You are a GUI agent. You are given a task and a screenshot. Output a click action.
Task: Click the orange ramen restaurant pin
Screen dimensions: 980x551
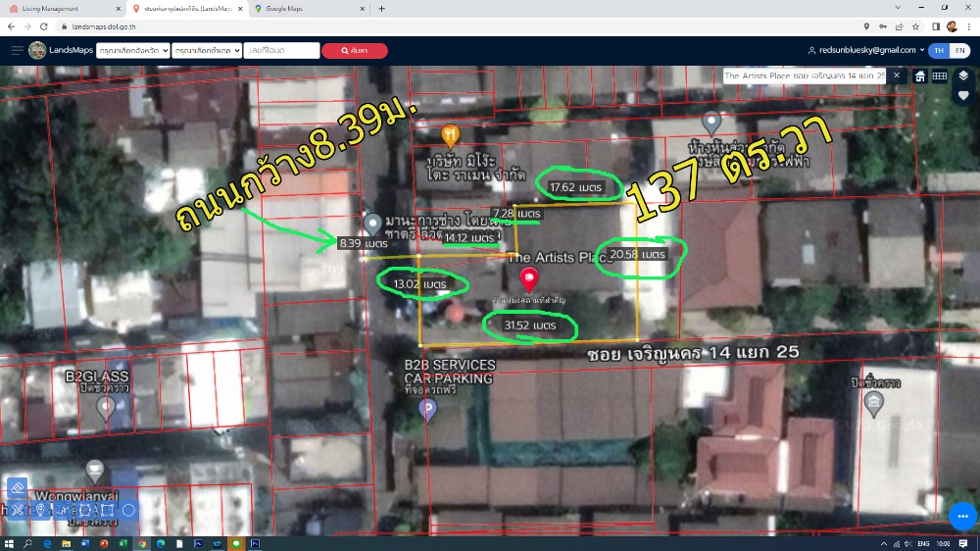click(x=450, y=135)
